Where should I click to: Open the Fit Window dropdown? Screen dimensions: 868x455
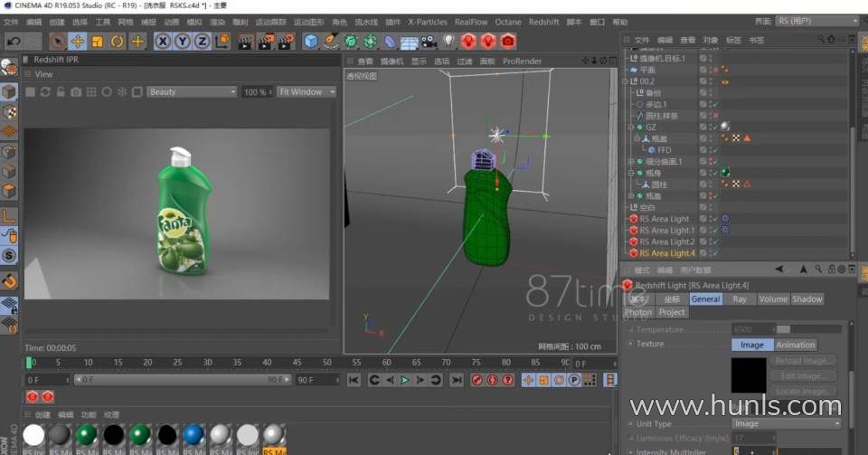coord(307,92)
